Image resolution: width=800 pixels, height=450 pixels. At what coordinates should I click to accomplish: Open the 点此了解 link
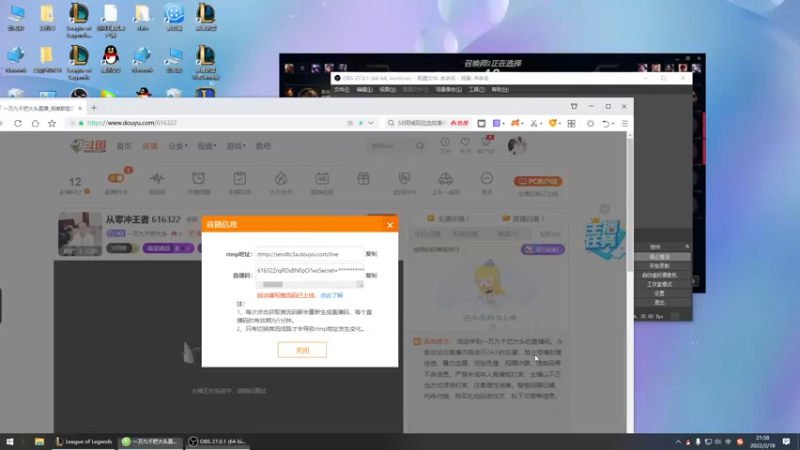point(332,295)
